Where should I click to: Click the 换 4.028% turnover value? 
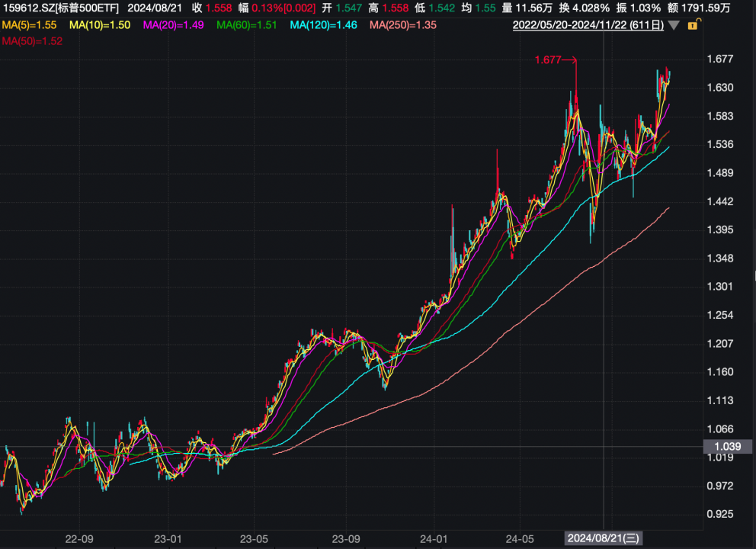(x=585, y=8)
